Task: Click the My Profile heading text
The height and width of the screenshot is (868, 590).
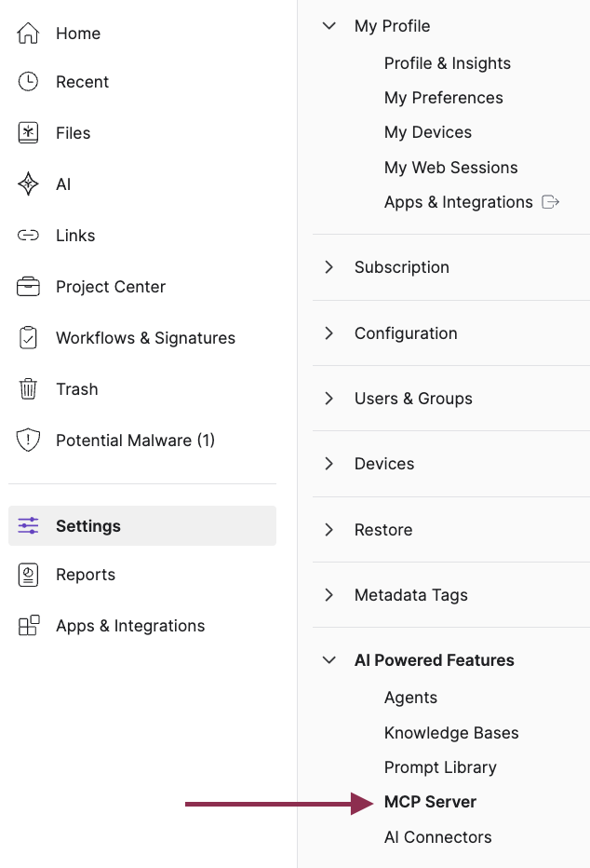Action: [392, 26]
